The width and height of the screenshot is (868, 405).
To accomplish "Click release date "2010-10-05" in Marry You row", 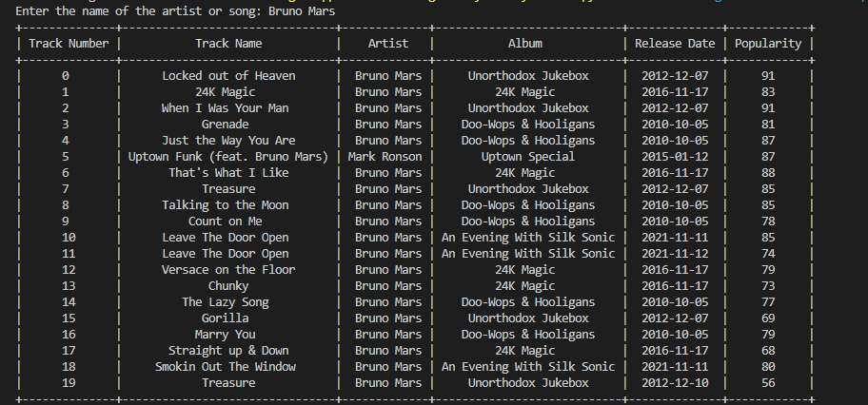I will 675,335.
